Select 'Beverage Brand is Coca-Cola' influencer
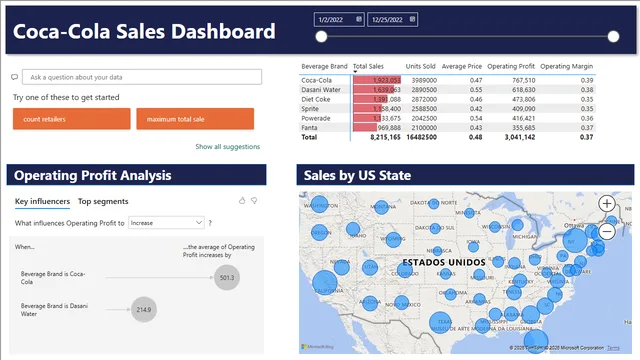Viewport: 640px width, 360px height. pyautogui.click(x=53, y=278)
